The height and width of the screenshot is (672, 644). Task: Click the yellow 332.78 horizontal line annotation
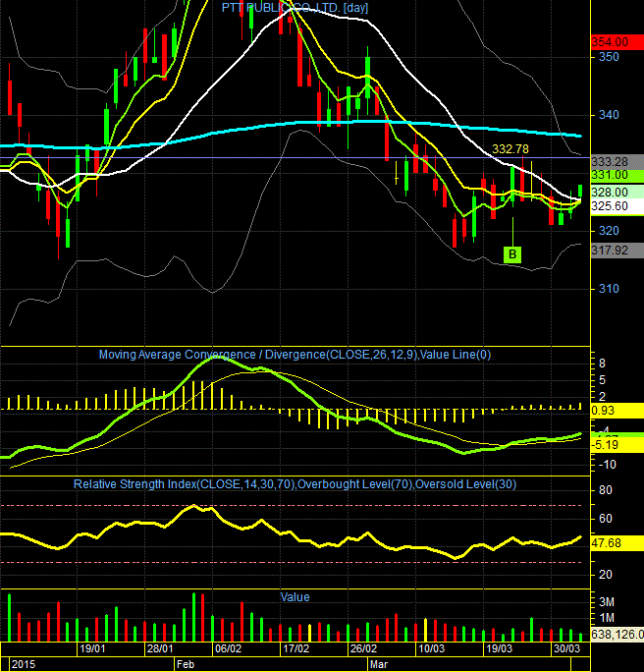[510, 148]
